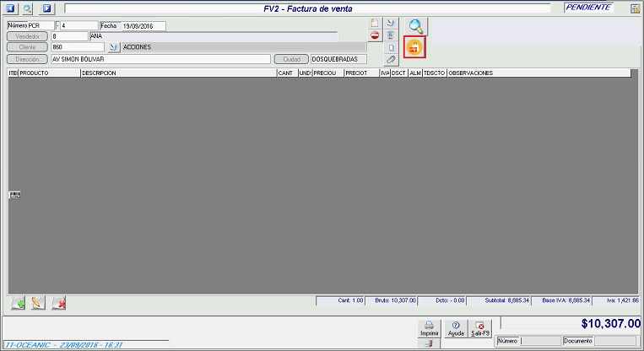Delete the item row with the red X icon
The height and width of the screenshot is (351, 644).
pyautogui.click(x=58, y=303)
